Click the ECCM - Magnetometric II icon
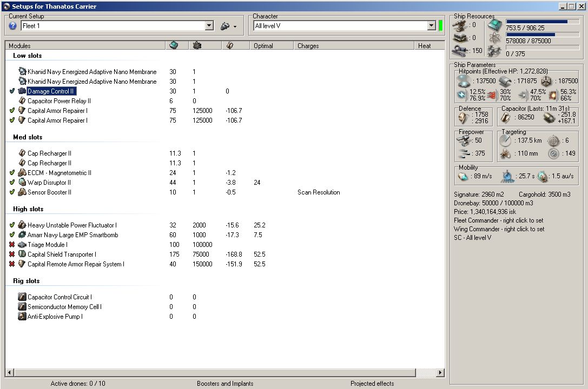Image resolution: width=588 pixels, height=389 pixels. coord(22,172)
